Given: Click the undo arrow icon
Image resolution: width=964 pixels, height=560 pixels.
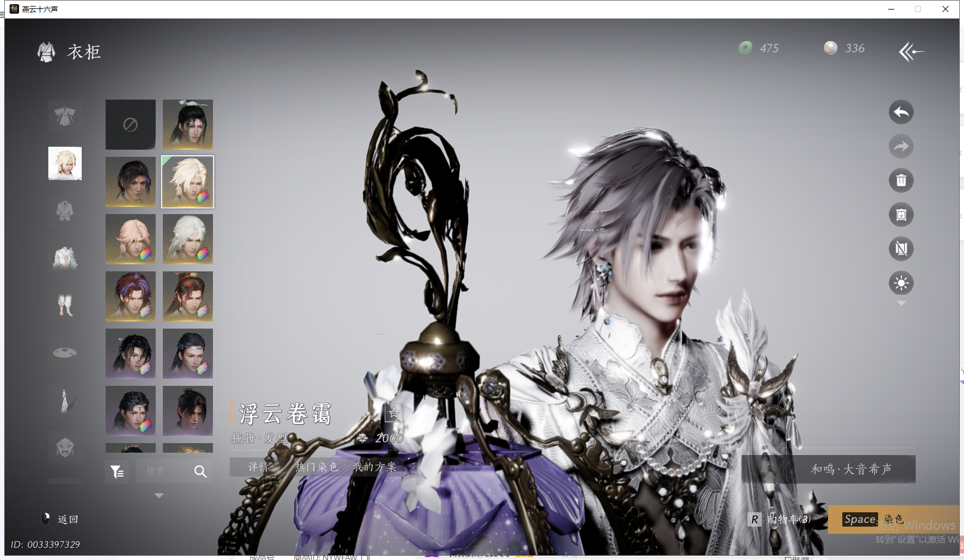Looking at the screenshot, I should tap(901, 112).
